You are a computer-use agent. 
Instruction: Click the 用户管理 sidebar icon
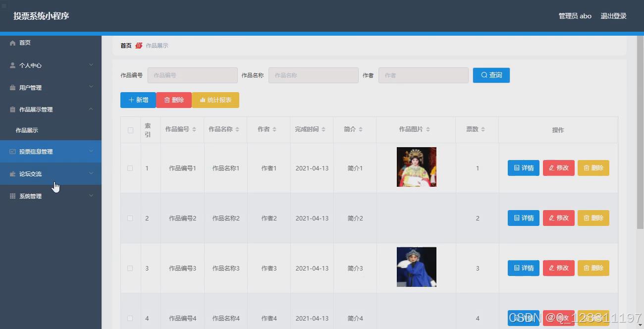tap(13, 87)
